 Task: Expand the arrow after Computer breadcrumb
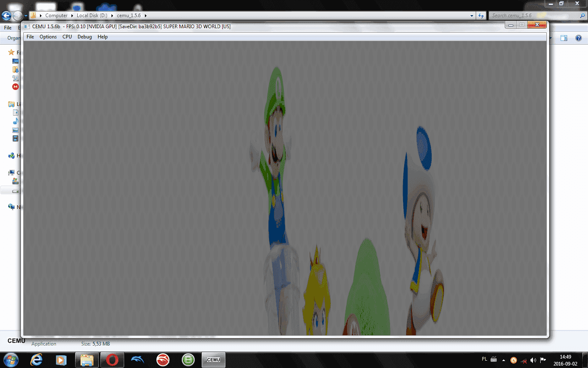72,16
